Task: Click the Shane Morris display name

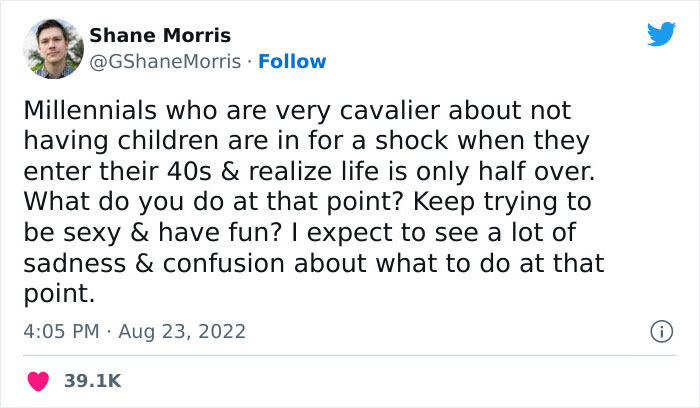Action: (160, 36)
